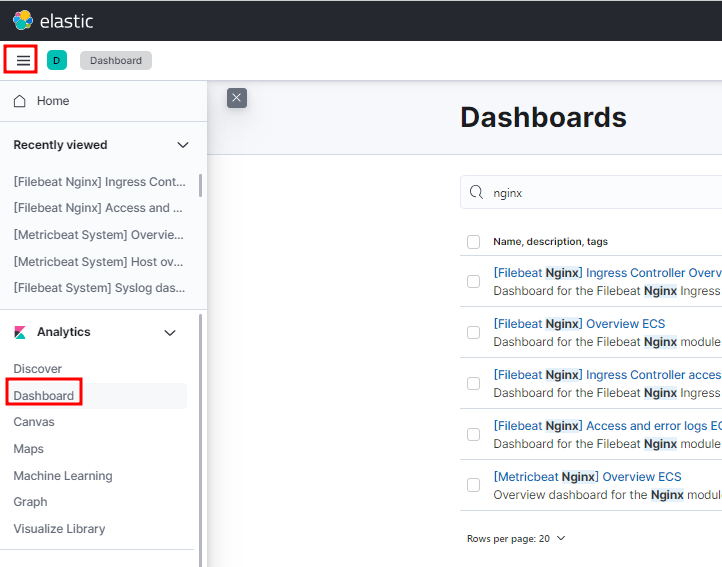This screenshot has width=722, height=567.
Task: Click the search magnifier icon
Action: point(476,192)
